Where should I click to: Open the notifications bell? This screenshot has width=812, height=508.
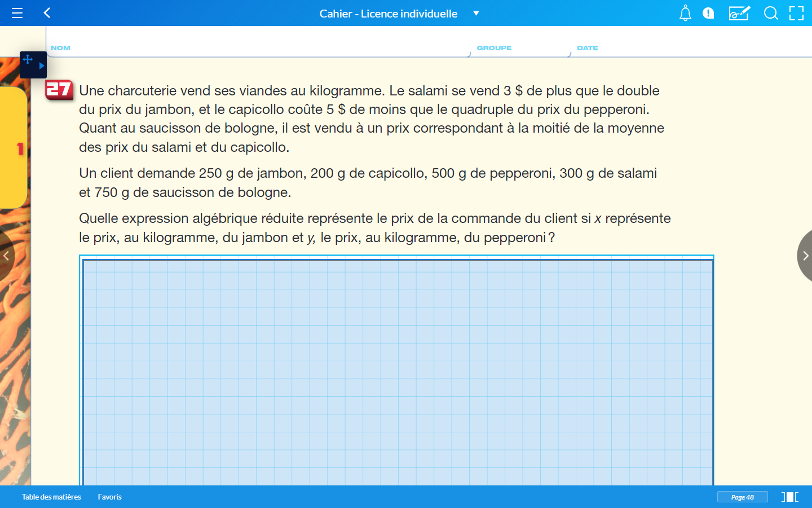point(685,13)
